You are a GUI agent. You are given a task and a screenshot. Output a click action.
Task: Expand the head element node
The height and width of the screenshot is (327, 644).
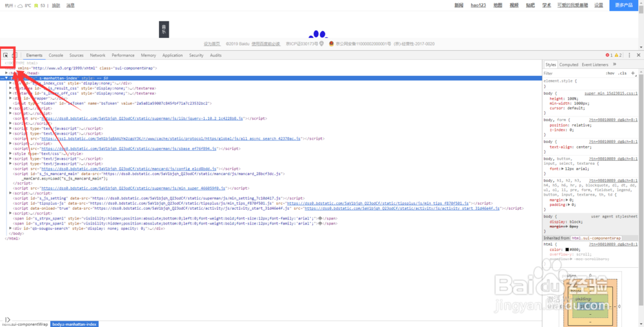tap(6, 73)
